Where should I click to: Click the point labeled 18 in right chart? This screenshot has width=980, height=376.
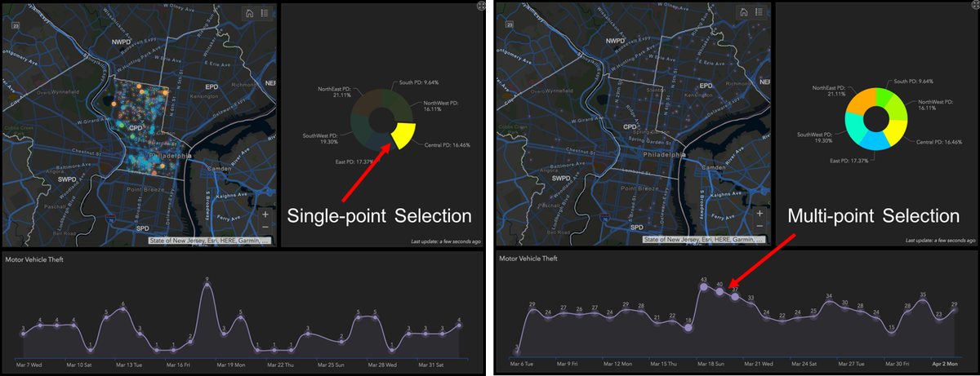click(688, 328)
